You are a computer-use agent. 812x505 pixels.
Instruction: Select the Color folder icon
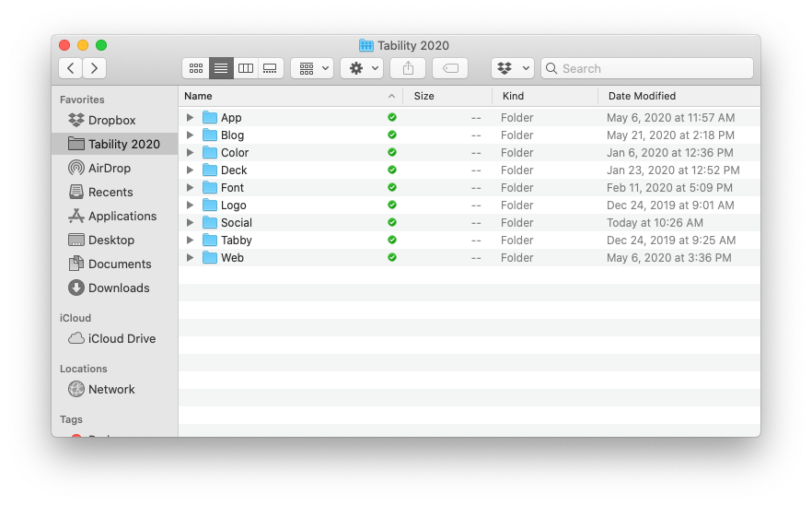click(210, 152)
